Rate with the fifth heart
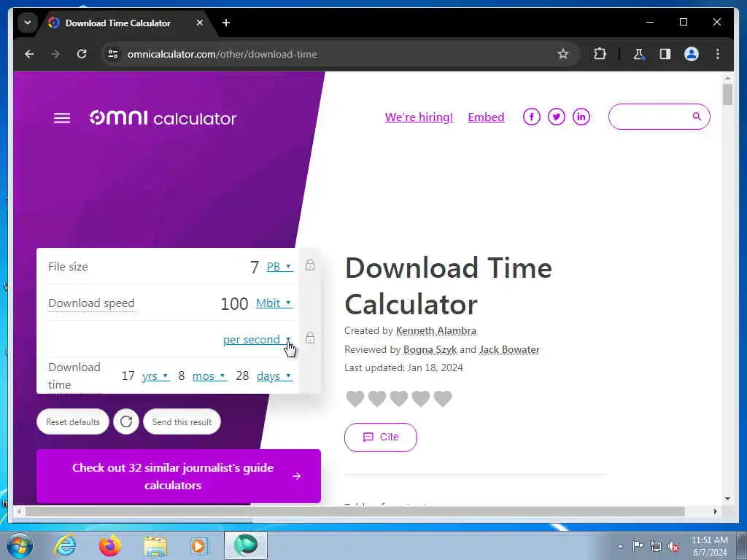Screen dimensions: 747x560 (443, 399)
